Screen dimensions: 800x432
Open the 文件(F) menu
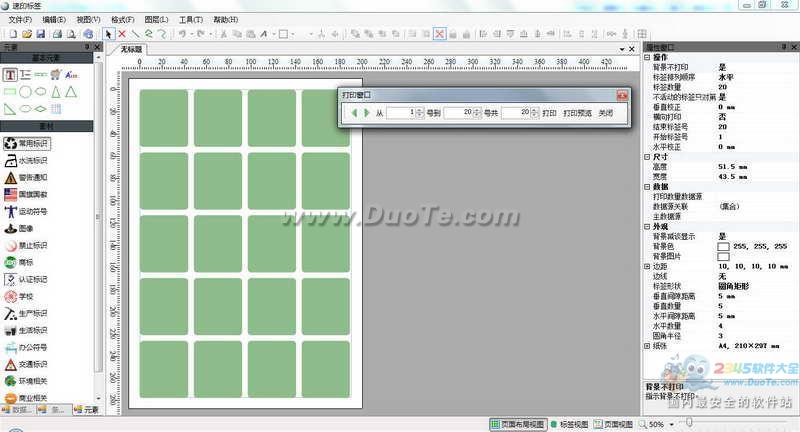18,19
